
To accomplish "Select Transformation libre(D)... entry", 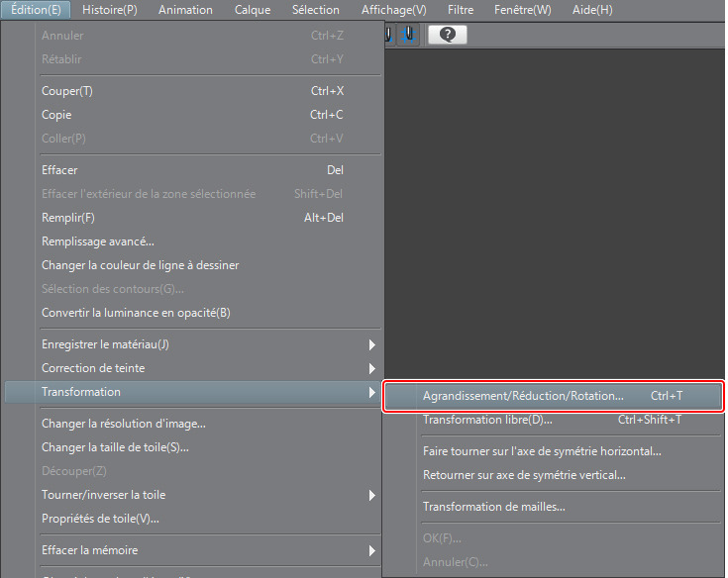I will [x=553, y=420].
